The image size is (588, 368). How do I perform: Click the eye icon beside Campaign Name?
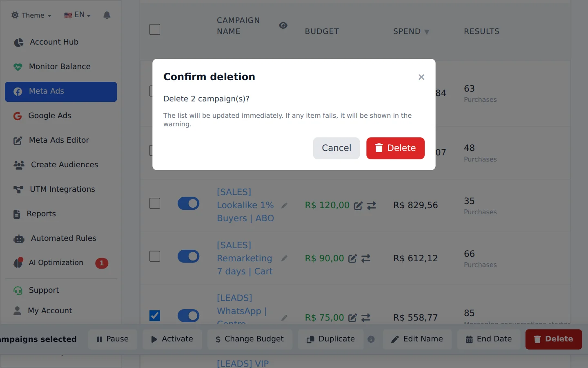[283, 25]
